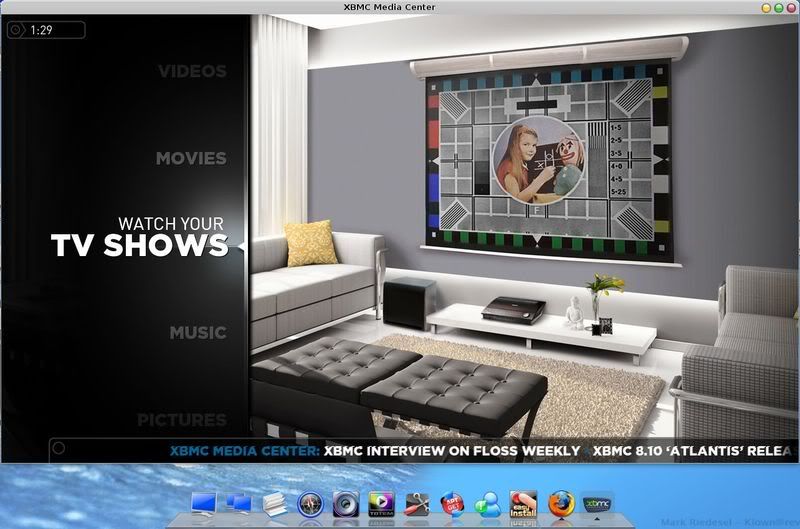800x529 pixels.
Task: Open the highlighted TV SHOWS item
Action: coord(139,245)
